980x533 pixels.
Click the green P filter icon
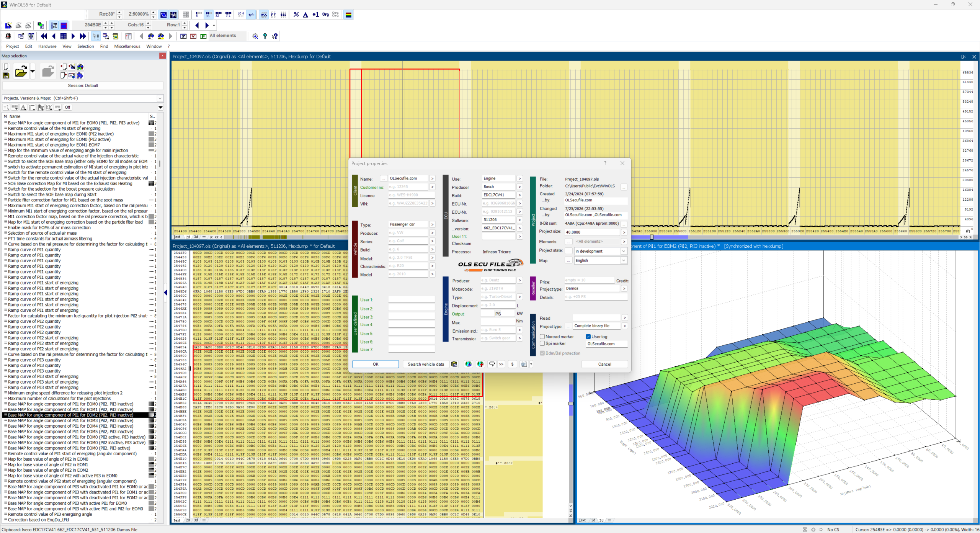(203, 36)
